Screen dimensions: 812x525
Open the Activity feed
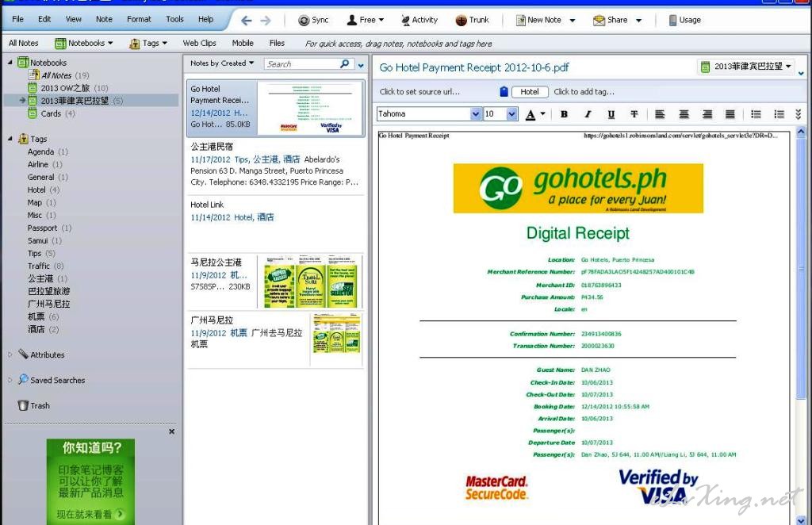[419, 20]
